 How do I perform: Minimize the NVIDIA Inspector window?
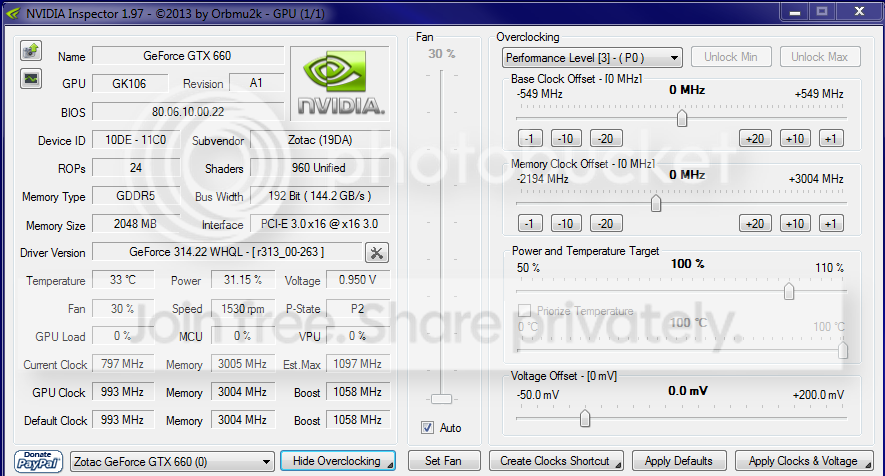click(795, 11)
